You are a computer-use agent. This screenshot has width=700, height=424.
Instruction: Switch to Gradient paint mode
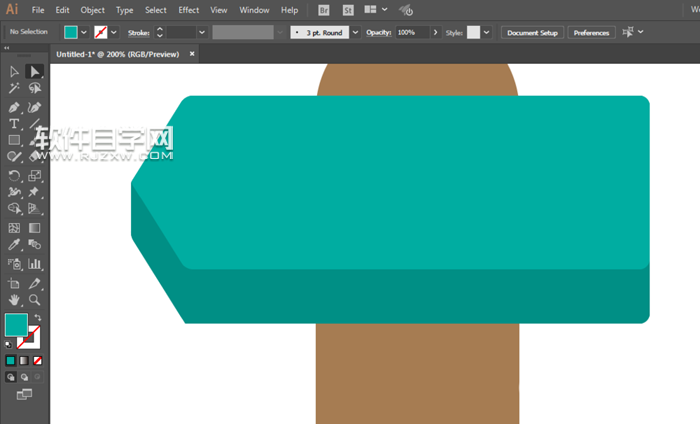(x=24, y=360)
